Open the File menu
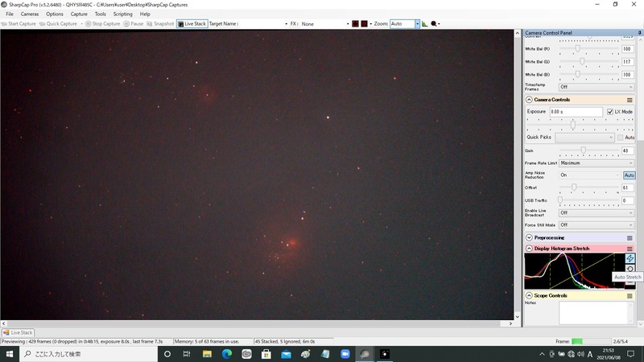 point(10,14)
